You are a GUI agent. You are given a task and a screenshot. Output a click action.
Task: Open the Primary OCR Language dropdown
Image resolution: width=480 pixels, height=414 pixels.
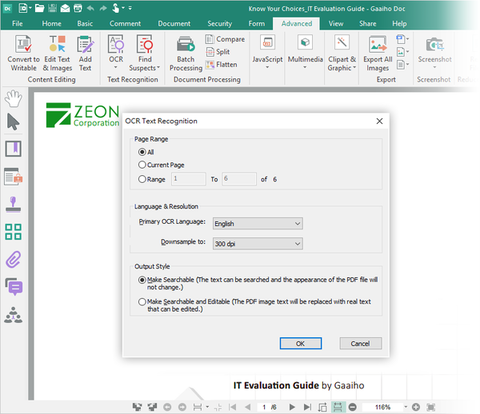tap(258, 223)
